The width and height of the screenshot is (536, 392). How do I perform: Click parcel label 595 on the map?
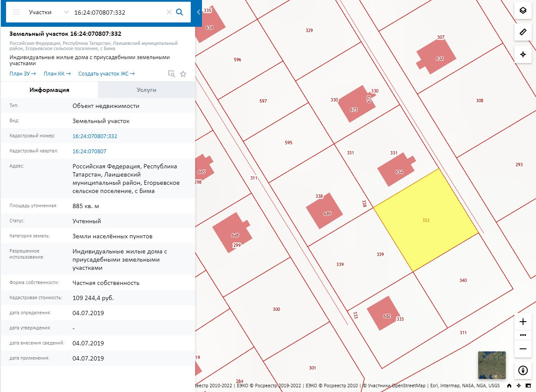pyautogui.click(x=289, y=142)
